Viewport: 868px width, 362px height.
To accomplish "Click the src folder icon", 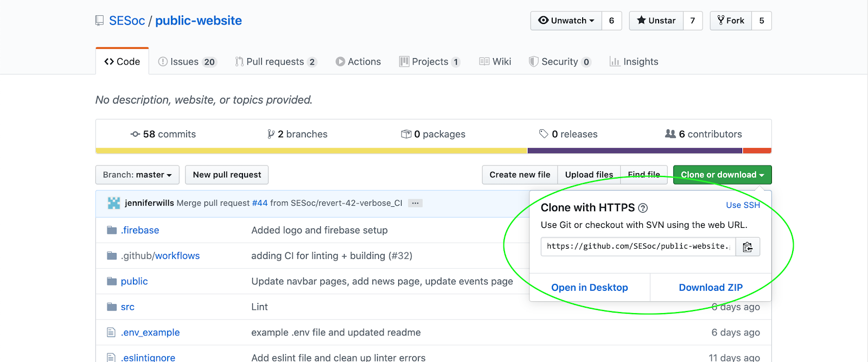I will pyautogui.click(x=112, y=307).
